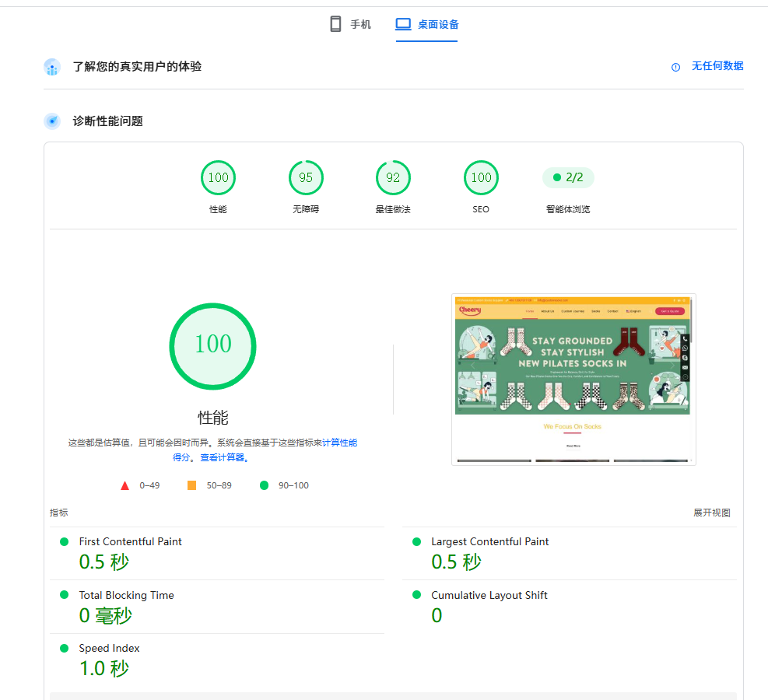The image size is (768, 700).
Task: Click the red triangle 0–49 legend icon
Action: click(x=125, y=485)
